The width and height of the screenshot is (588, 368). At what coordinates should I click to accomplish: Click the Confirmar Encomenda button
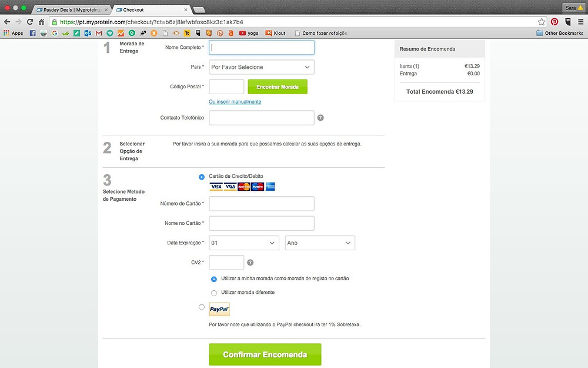(265, 354)
